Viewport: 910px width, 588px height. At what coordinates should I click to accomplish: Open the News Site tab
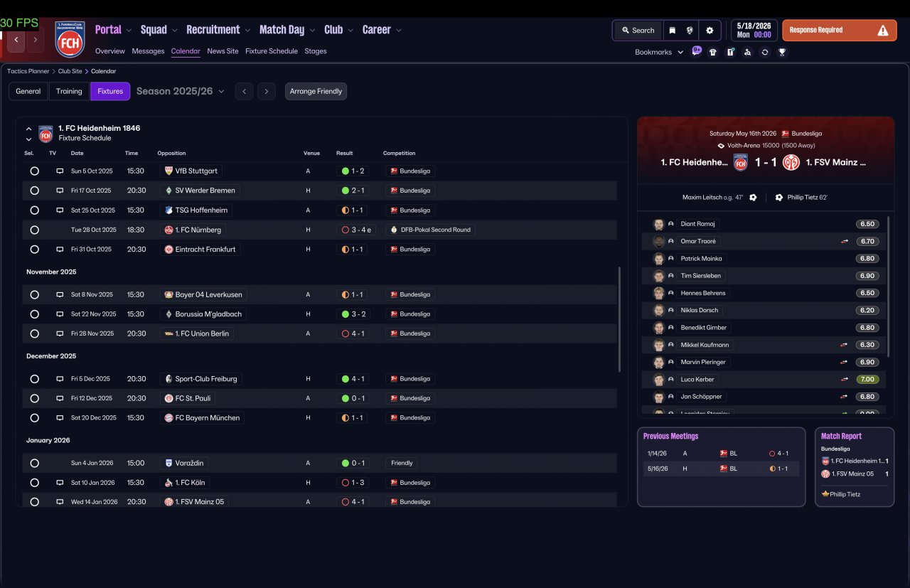[x=223, y=51]
